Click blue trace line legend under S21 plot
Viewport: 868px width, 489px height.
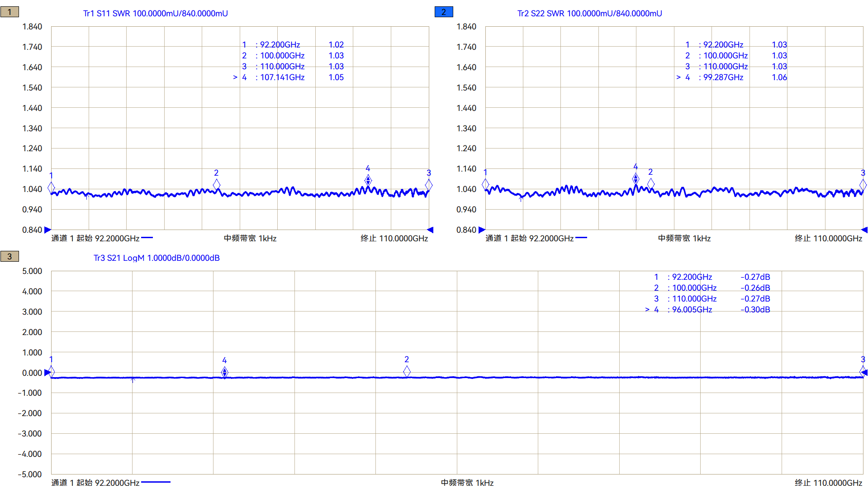[x=156, y=482]
